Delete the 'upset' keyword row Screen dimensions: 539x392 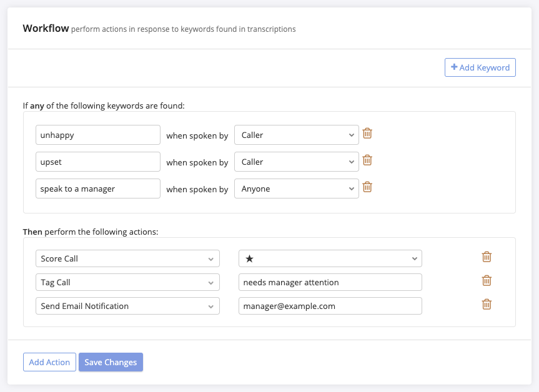point(367,160)
